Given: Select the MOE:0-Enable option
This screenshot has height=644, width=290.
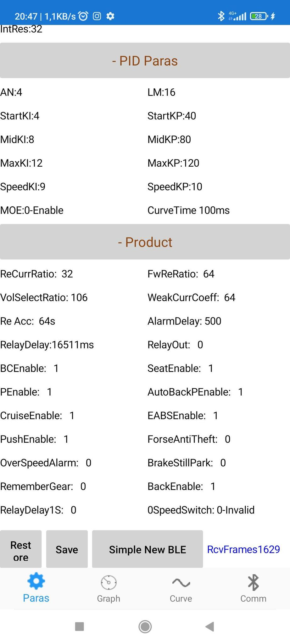Looking at the screenshot, I should pyautogui.click(x=32, y=210).
